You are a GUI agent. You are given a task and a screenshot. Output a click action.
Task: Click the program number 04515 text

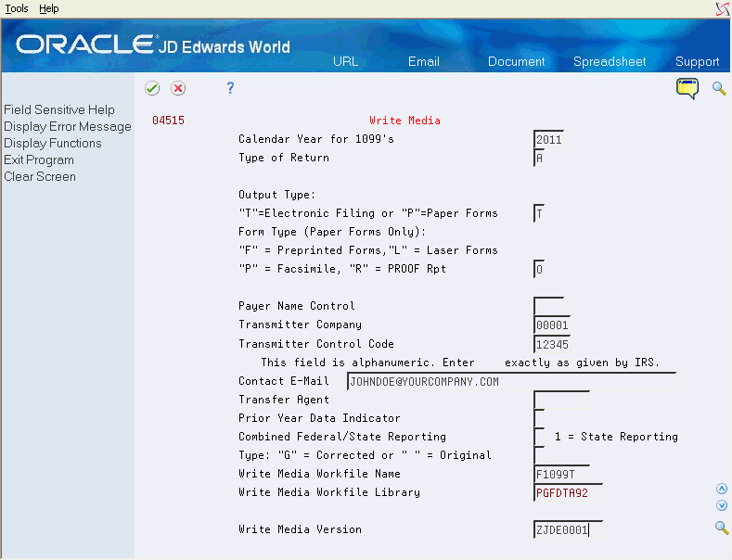click(168, 121)
